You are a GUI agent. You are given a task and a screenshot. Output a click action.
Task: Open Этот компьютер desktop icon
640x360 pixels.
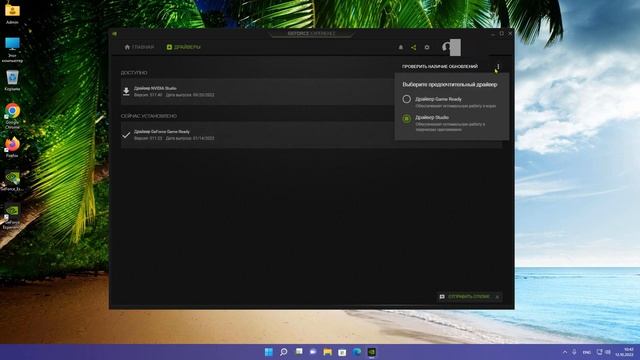12,49
